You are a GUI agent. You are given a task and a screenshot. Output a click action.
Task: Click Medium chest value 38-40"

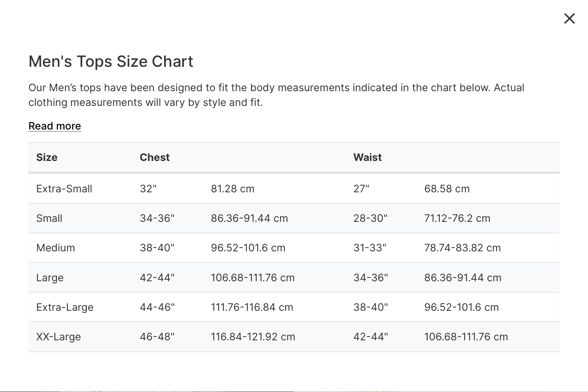pyautogui.click(x=157, y=248)
